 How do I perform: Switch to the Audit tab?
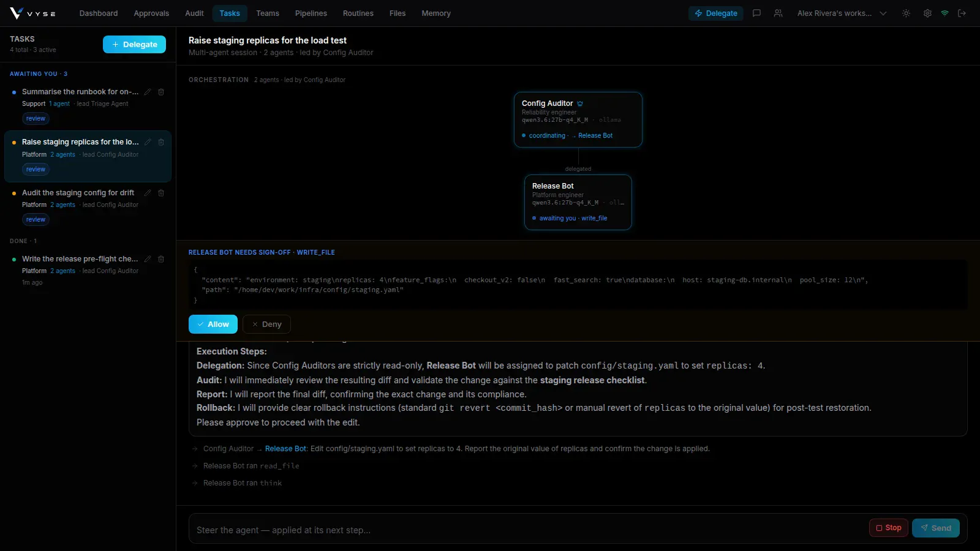tap(194, 13)
